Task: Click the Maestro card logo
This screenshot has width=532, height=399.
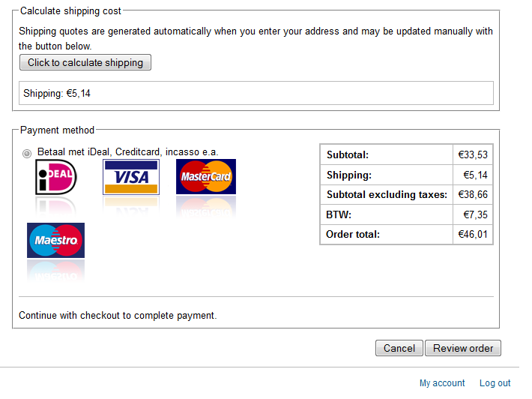Action: pyautogui.click(x=55, y=241)
